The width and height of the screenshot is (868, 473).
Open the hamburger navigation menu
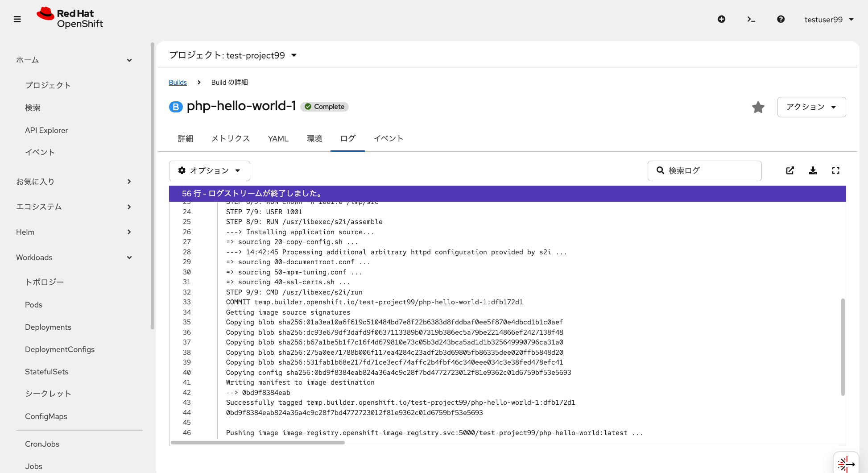point(17,19)
